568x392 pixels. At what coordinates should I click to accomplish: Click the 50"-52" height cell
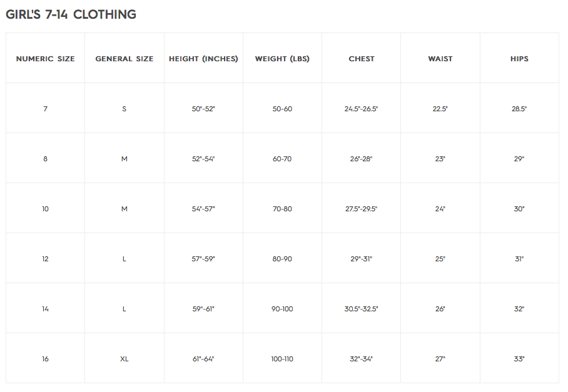tap(203, 109)
